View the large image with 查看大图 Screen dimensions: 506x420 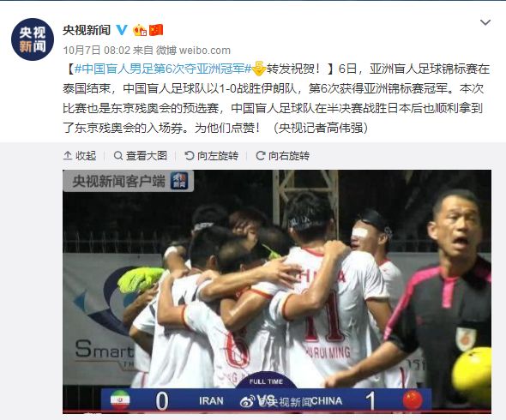(x=141, y=156)
